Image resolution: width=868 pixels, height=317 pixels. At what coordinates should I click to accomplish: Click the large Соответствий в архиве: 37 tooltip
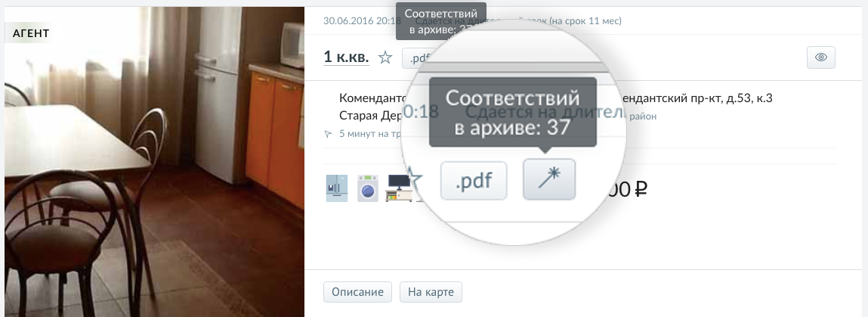tap(513, 113)
